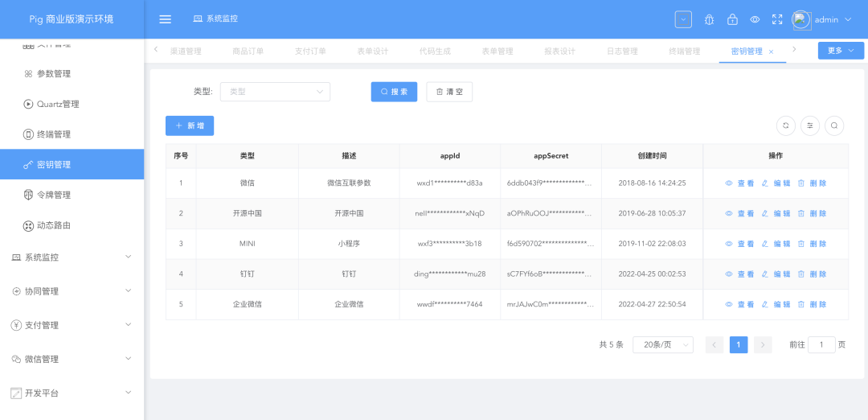Viewport: 868px width, 420px height.
Task: Open 参数管理 in the sidebar
Action: (72, 74)
